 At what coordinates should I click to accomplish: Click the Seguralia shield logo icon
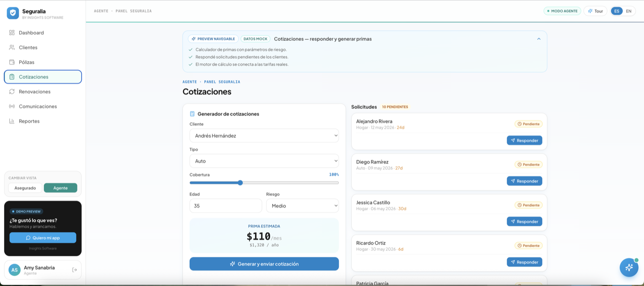13,13
